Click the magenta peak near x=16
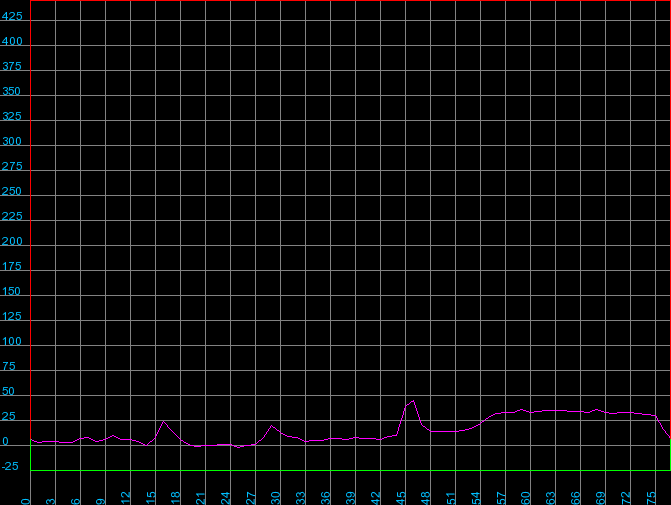The image size is (671, 505). pos(164,421)
